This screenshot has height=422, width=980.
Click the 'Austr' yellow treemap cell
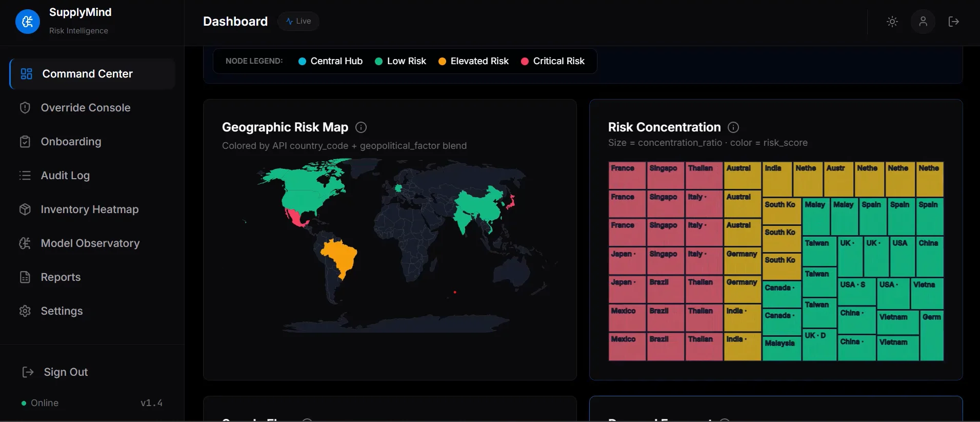tap(838, 179)
